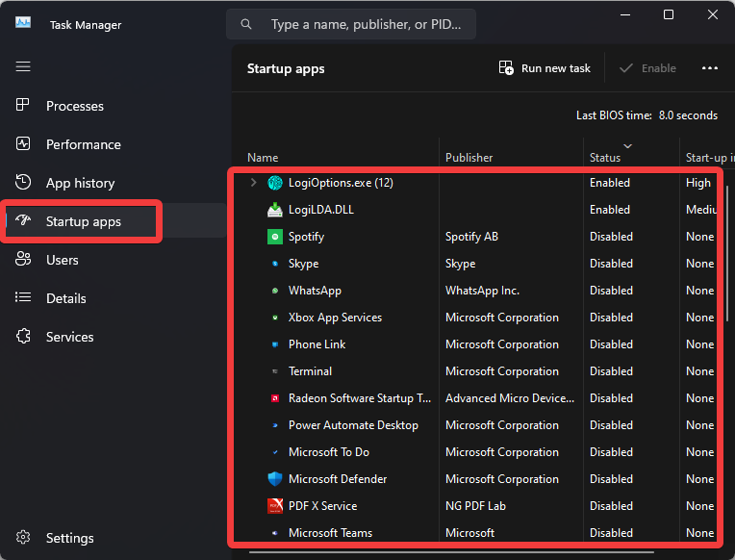
Task: Click the Run new task button
Action: [x=545, y=68]
